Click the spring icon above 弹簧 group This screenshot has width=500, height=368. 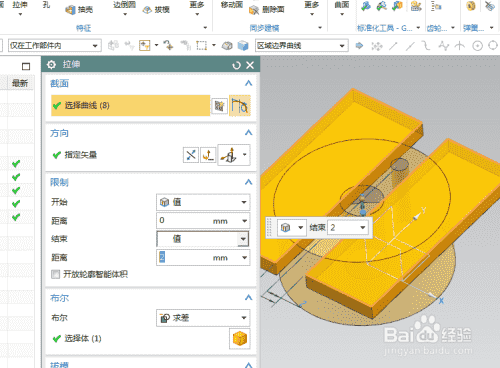[x=471, y=6]
